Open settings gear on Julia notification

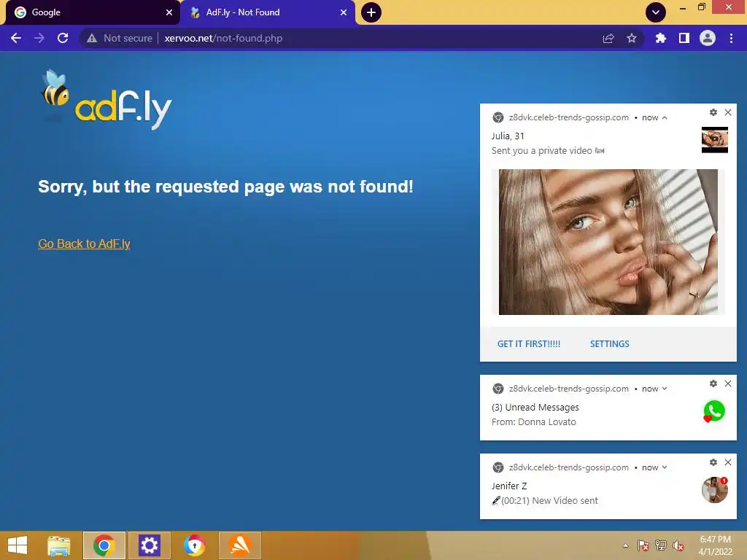coord(713,112)
